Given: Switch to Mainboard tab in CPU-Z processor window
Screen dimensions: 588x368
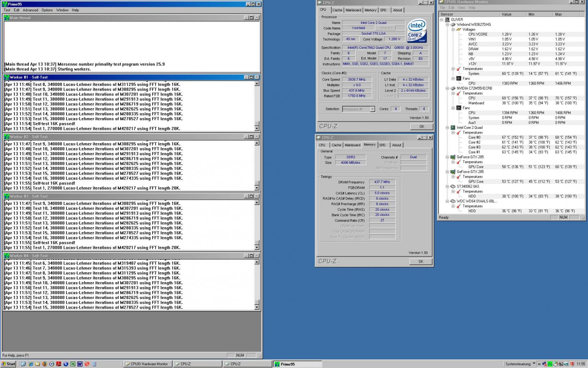Looking at the screenshot, I should click(x=353, y=10).
